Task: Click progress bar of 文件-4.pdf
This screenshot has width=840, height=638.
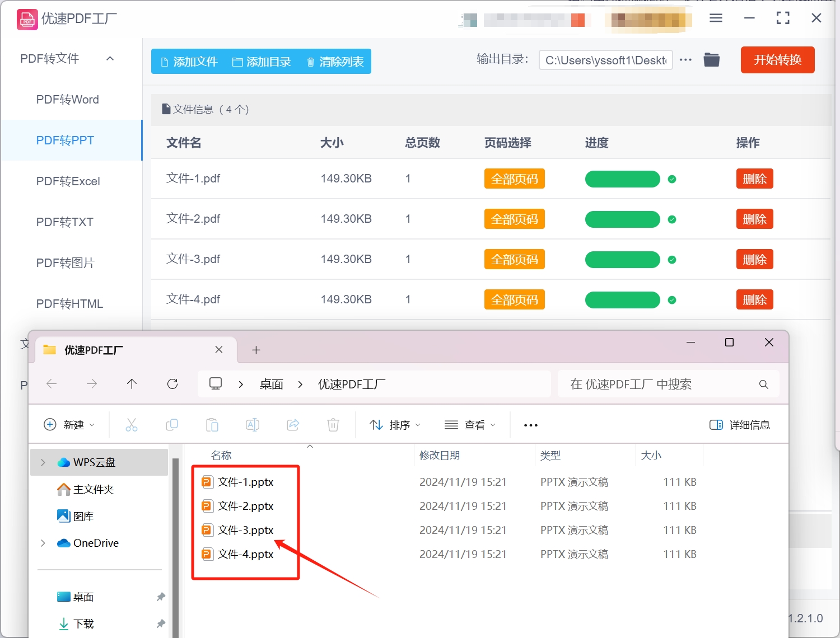Action: pos(622,300)
